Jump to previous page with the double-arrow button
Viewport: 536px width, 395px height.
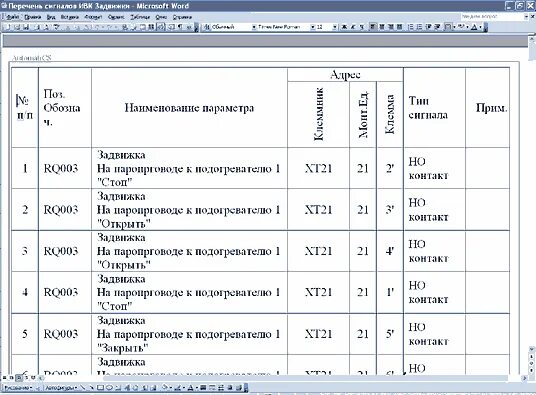tap(532, 356)
